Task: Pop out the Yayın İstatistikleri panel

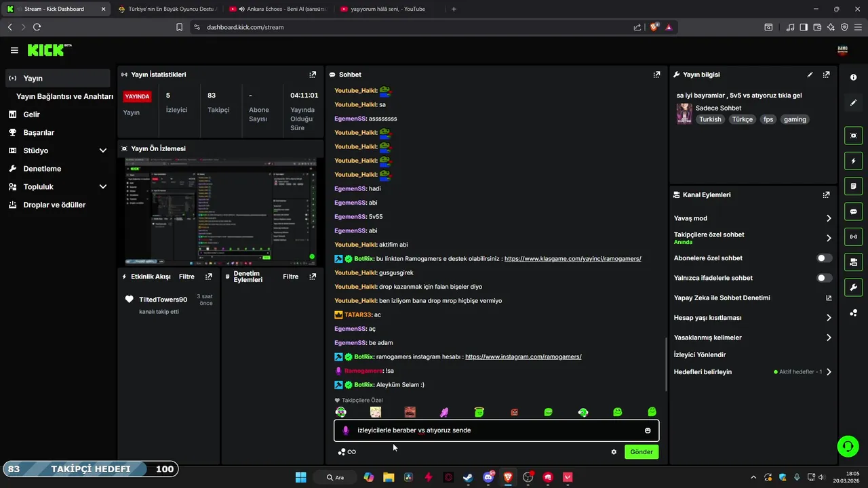Action: (313, 75)
